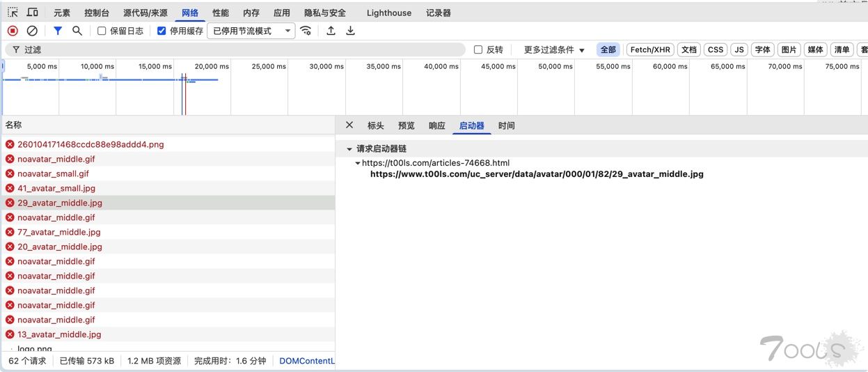The width and height of the screenshot is (868, 372).
Task: Collapse the articles-74668.html initiator node
Action: pos(358,163)
